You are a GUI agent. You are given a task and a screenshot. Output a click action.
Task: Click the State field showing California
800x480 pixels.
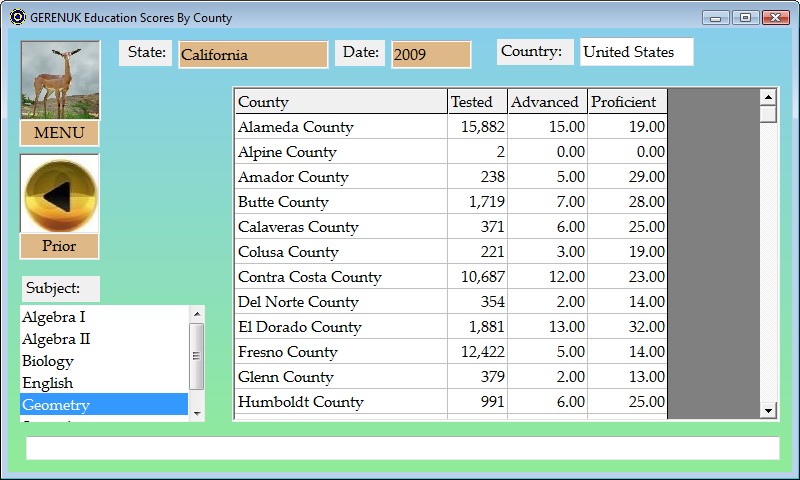click(253, 55)
